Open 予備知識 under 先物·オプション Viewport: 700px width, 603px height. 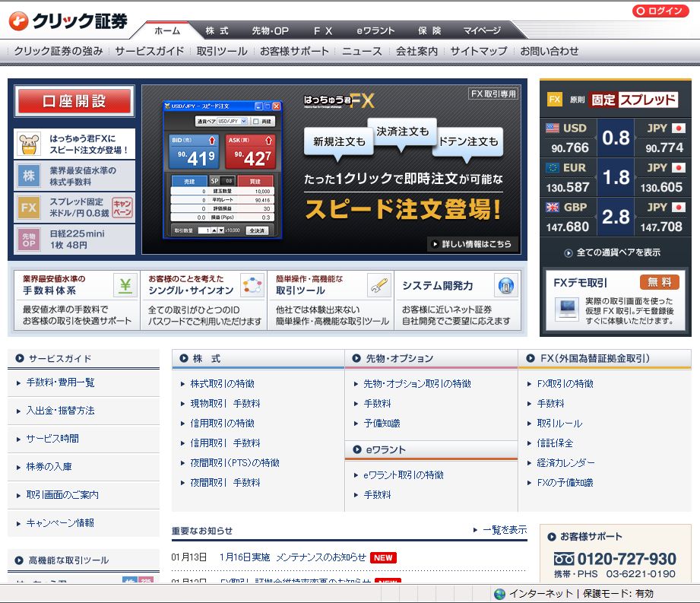click(x=382, y=424)
